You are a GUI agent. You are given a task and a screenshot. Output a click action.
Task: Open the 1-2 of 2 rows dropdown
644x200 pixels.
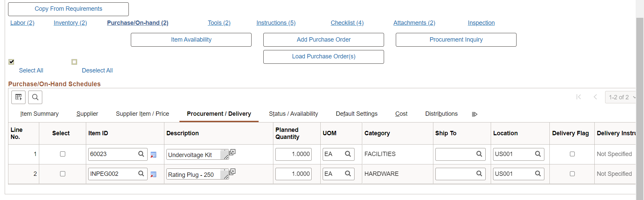[x=621, y=97]
